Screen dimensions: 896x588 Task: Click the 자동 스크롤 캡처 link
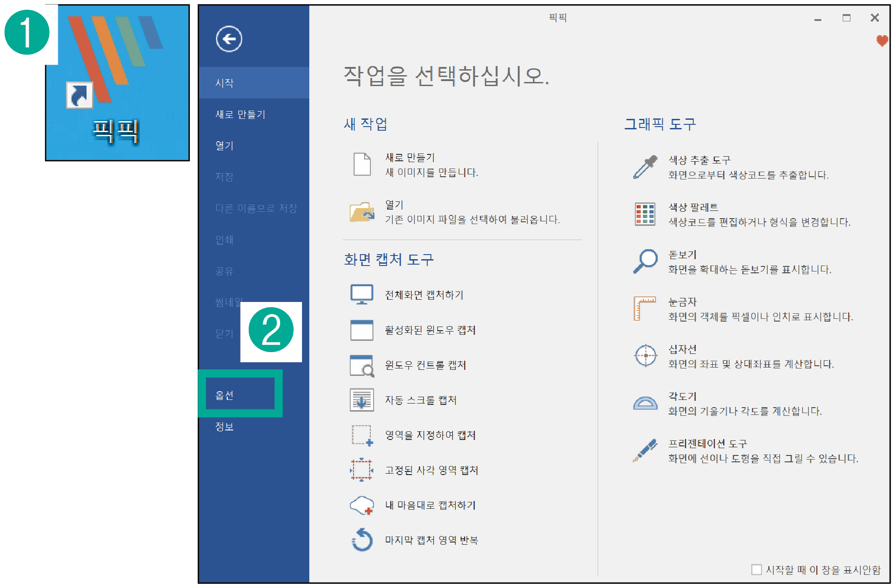click(420, 400)
